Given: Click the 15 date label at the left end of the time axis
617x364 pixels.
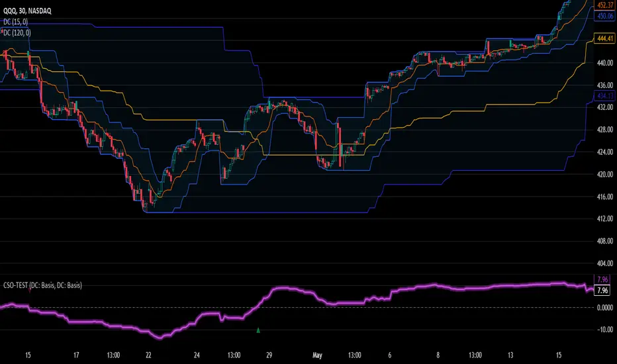Looking at the screenshot, I should [x=28, y=355].
